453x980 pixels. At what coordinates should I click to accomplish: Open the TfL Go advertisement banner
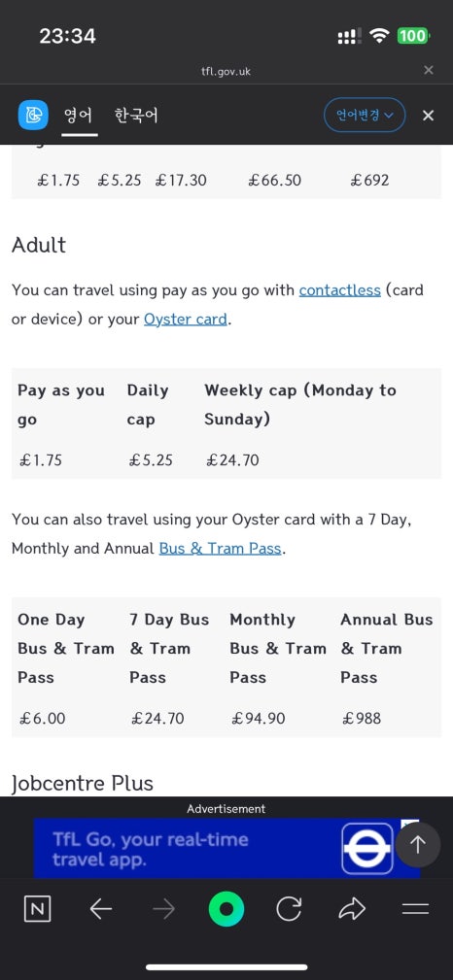click(226, 848)
